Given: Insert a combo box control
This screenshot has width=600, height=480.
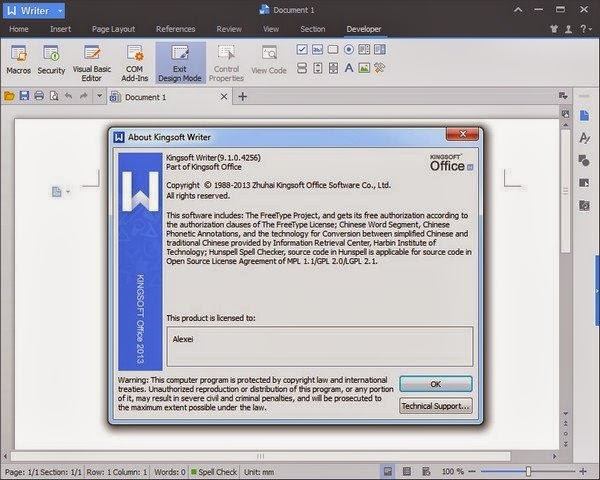Looking at the screenshot, I should [x=380, y=49].
